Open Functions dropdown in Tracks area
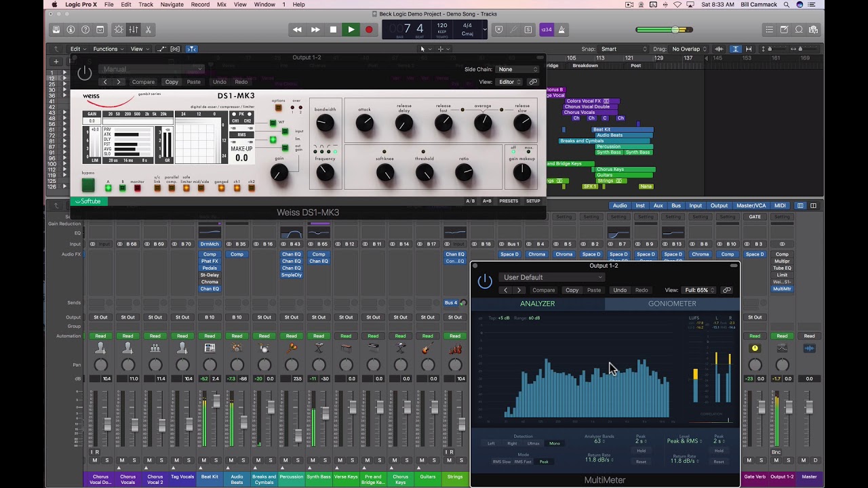This screenshot has width=868, height=488. 108,49
